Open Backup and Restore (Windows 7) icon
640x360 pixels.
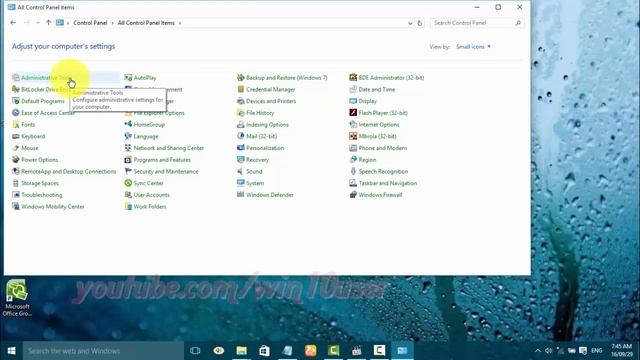coord(240,78)
